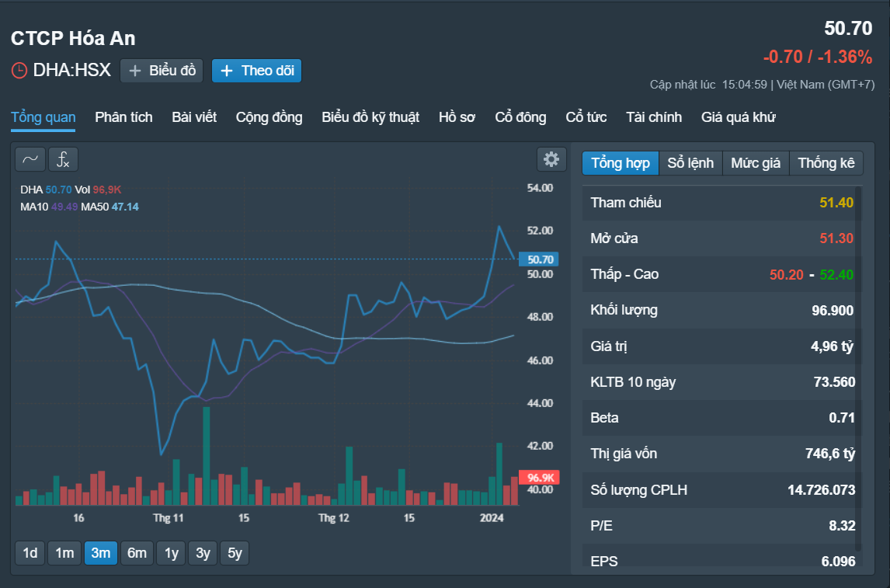Viewport: 890px width, 588px height.
Task: Go to the Cộng đồng tab
Action: click(269, 117)
